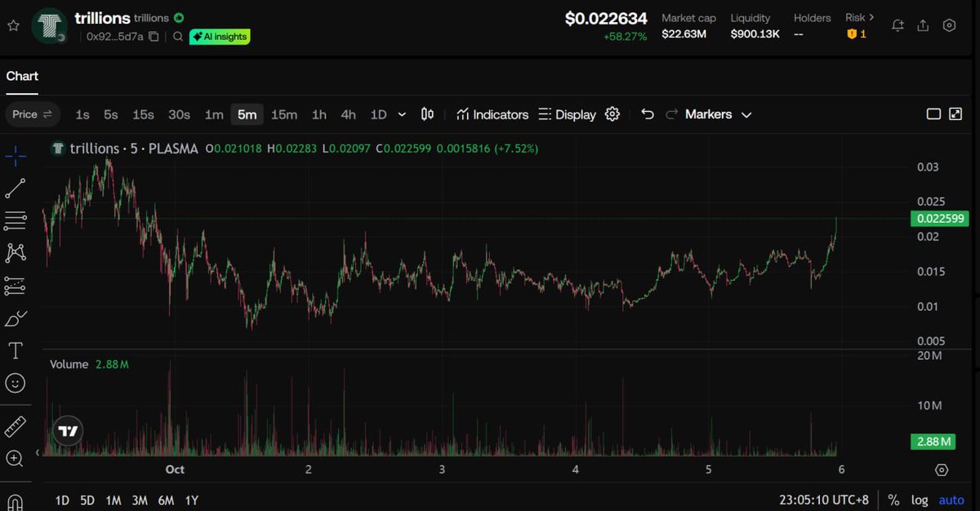Select the 1D interval in toolbar
The height and width of the screenshot is (511, 980).
click(378, 115)
